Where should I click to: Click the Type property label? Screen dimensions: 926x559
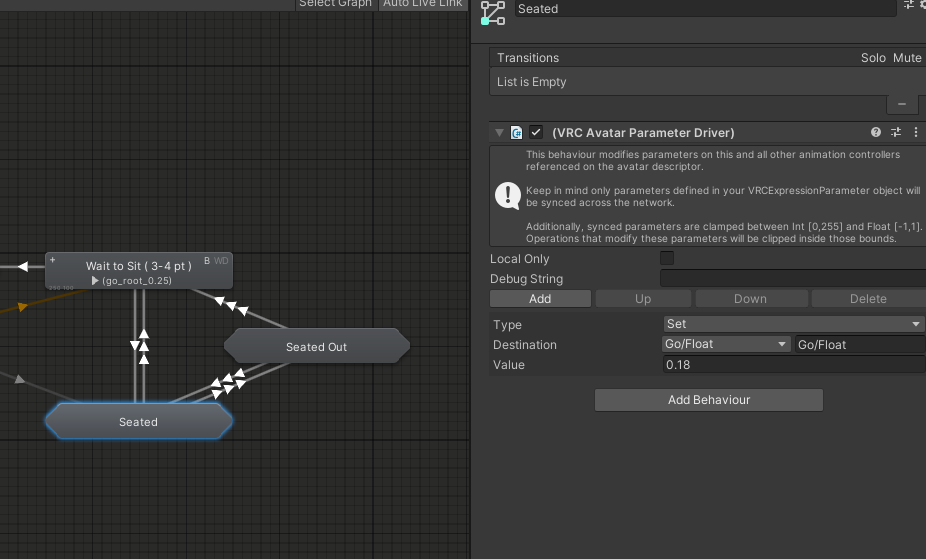[x=507, y=325]
